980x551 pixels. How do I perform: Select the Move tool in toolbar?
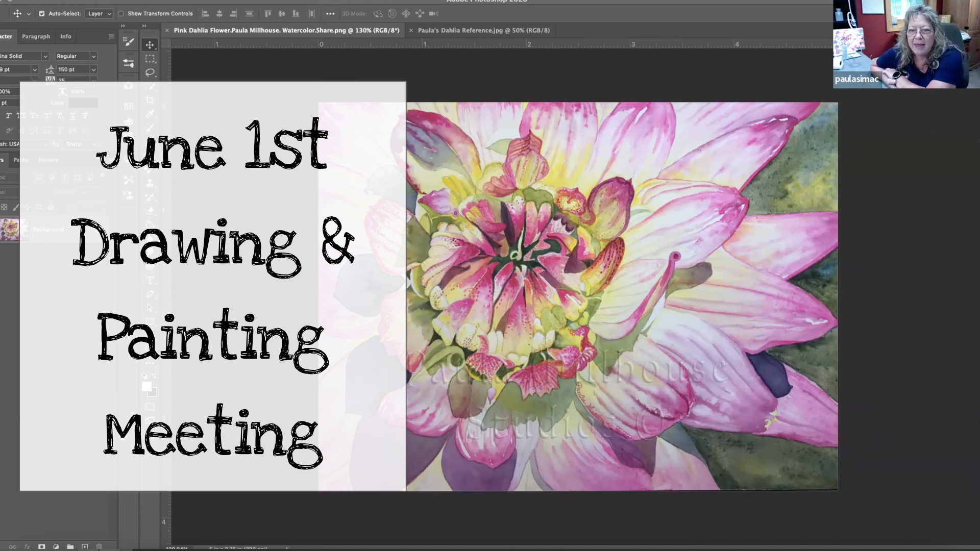pyautogui.click(x=150, y=45)
